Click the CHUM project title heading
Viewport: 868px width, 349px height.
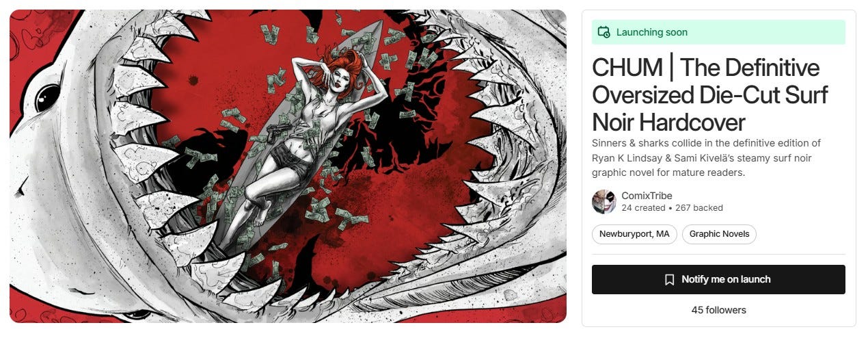[x=705, y=95]
